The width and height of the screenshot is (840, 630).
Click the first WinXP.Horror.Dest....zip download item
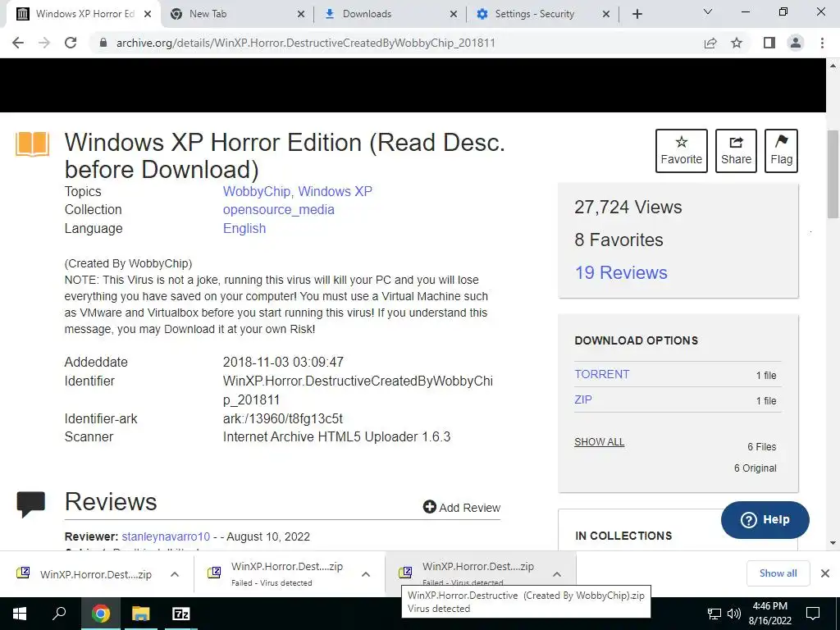pos(97,574)
